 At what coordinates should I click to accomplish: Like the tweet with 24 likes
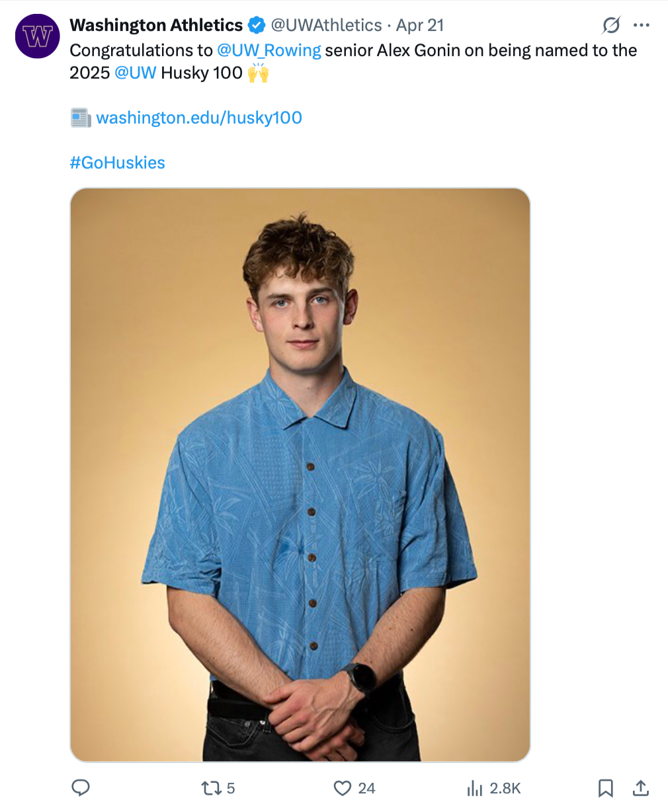click(355, 788)
